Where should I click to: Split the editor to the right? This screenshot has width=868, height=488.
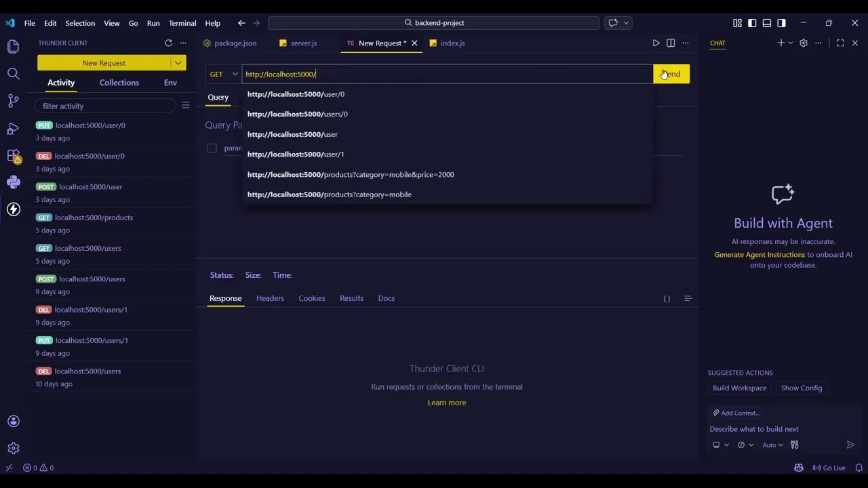(671, 43)
